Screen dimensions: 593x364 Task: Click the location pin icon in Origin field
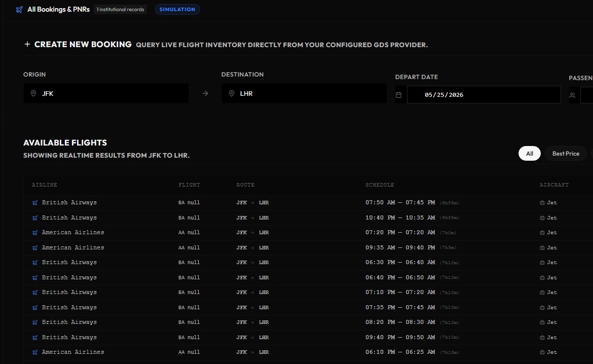[33, 93]
